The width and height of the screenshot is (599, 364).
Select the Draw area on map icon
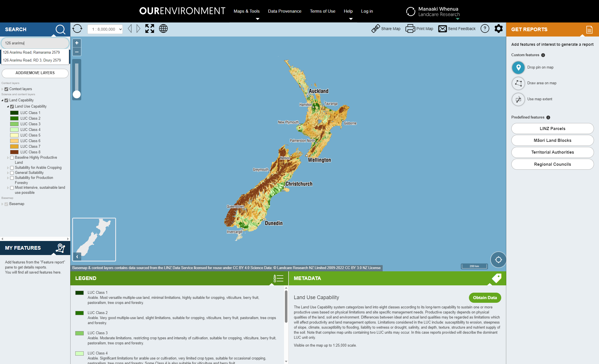tap(518, 83)
